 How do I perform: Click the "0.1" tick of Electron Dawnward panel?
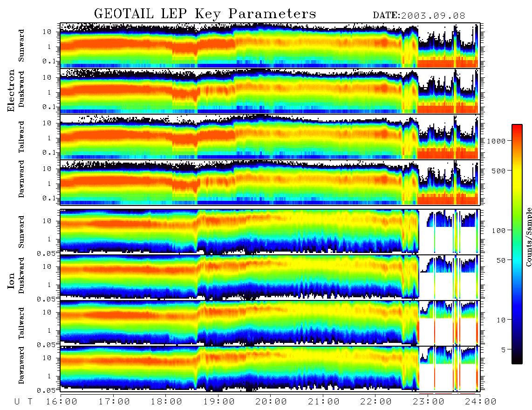pos(49,198)
